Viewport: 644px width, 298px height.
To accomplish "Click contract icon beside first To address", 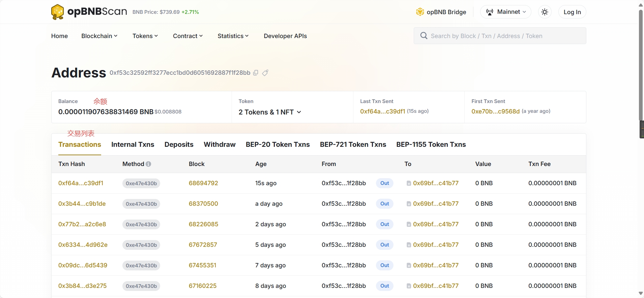I will pyautogui.click(x=409, y=184).
